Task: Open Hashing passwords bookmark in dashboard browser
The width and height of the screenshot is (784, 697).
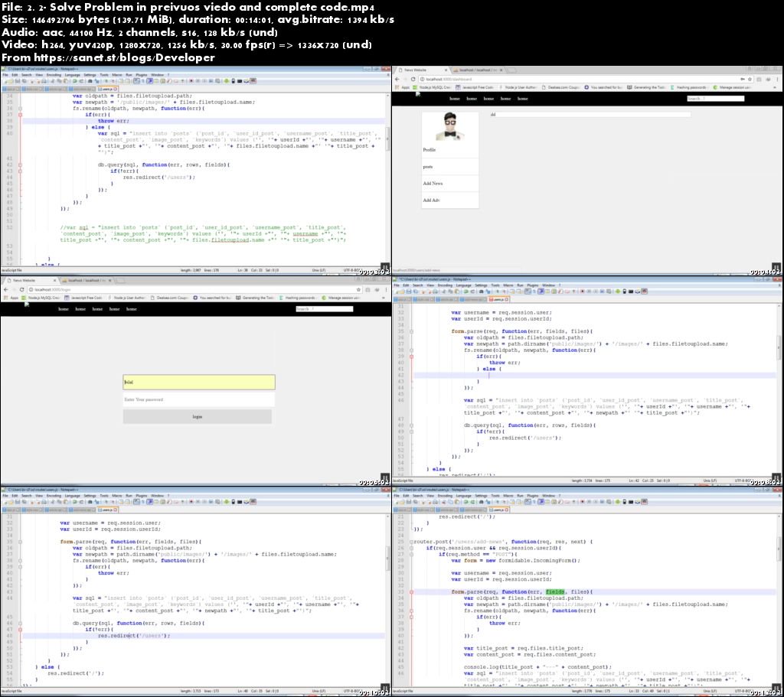Action: [689, 87]
